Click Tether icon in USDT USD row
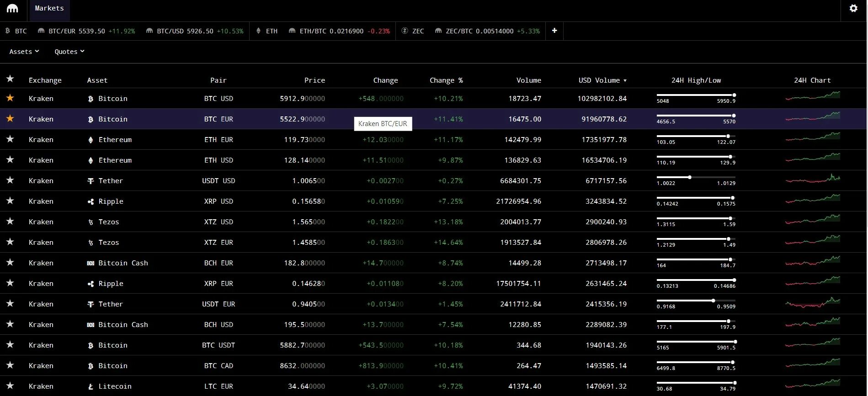This screenshot has height=396, width=868. coord(91,181)
